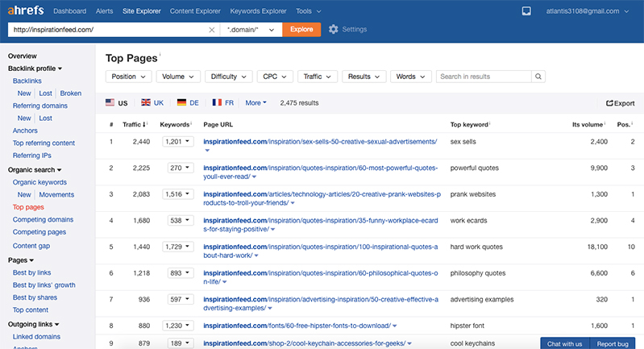
Task: Sort by the Traffic column header
Action: pyautogui.click(x=135, y=124)
